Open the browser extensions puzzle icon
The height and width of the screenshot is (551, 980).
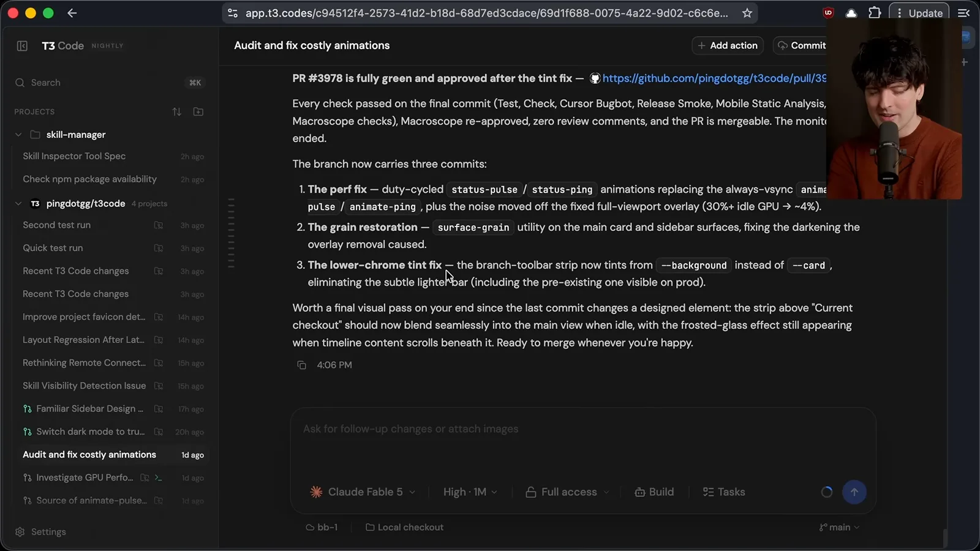pyautogui.click(x=875, y=13)
